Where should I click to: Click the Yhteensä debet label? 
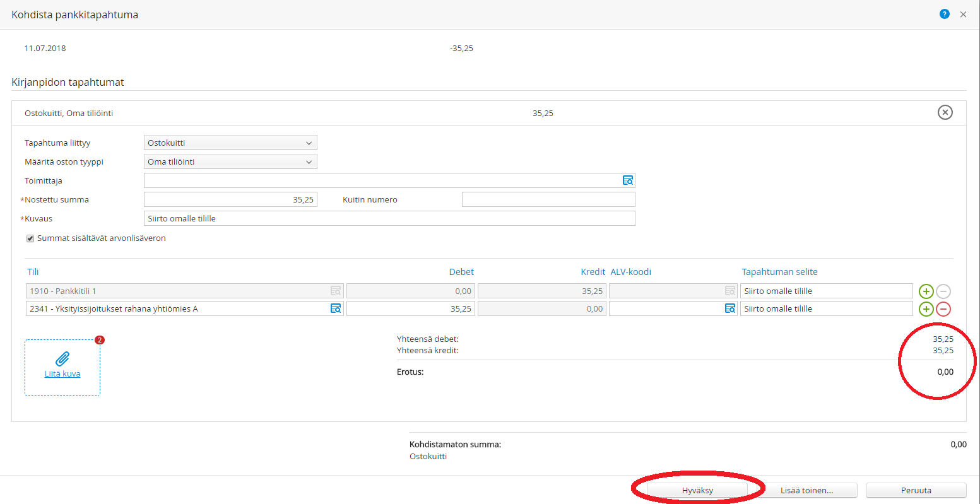(x=428, y=339)
